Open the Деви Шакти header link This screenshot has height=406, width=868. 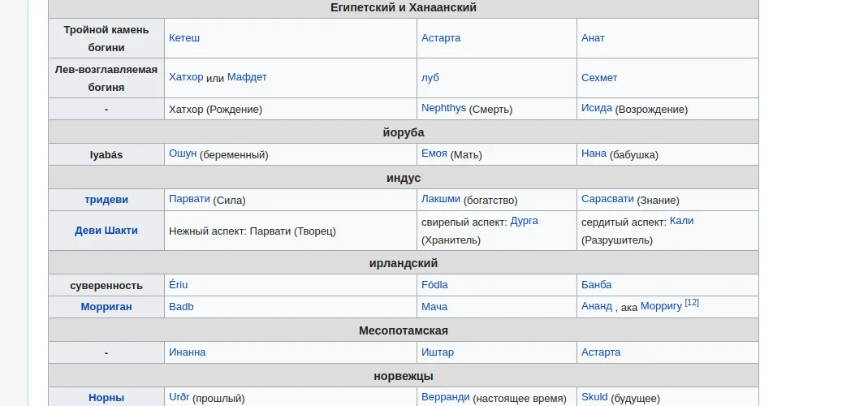coord(106,231)
